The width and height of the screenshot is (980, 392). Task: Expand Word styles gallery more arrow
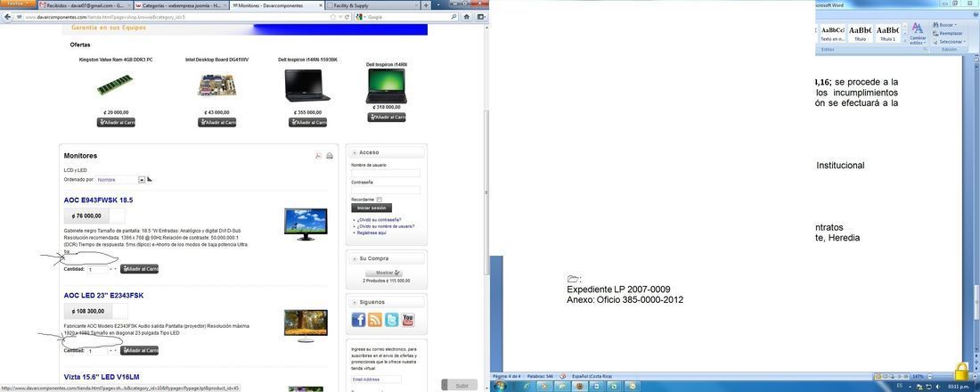(x=904, y=41)
